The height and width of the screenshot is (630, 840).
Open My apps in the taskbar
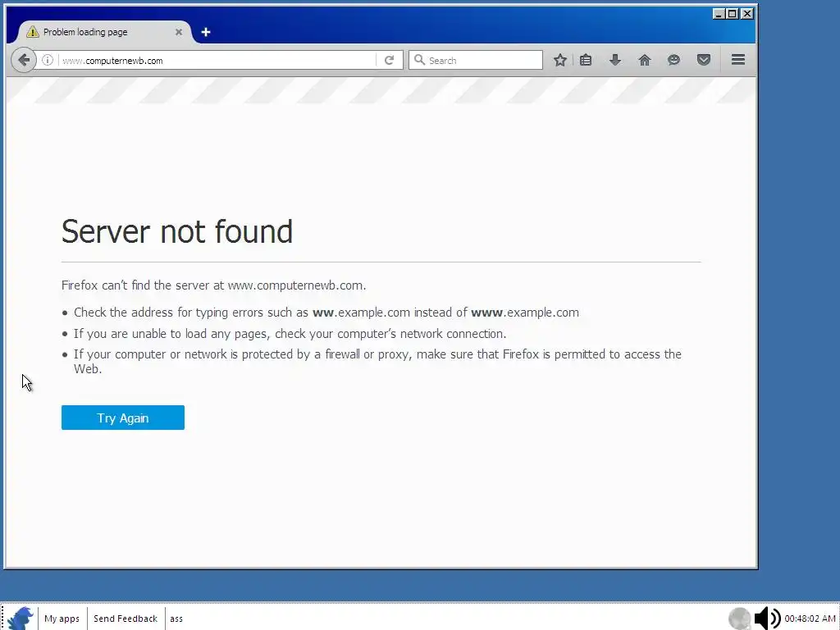62,619
